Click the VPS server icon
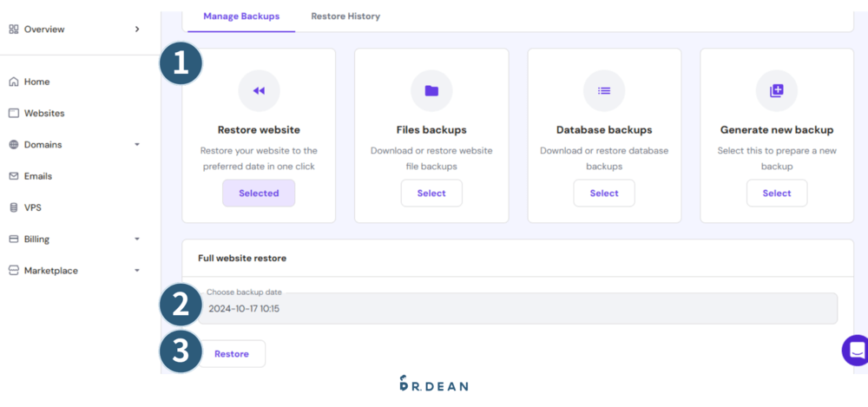Image resolution: width=868 pixels, height=407 pixels. pyautogui.click(x=13, y=207)
